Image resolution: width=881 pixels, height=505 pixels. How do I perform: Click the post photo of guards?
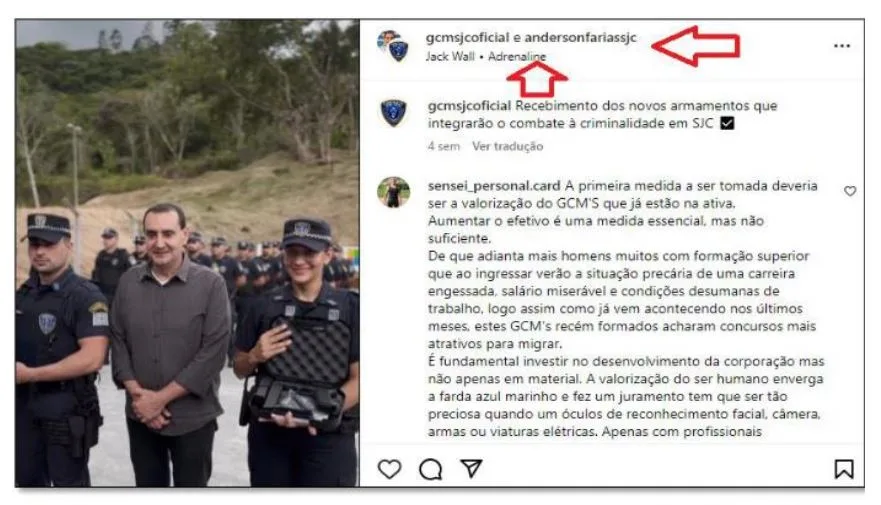tap(187, 253)
